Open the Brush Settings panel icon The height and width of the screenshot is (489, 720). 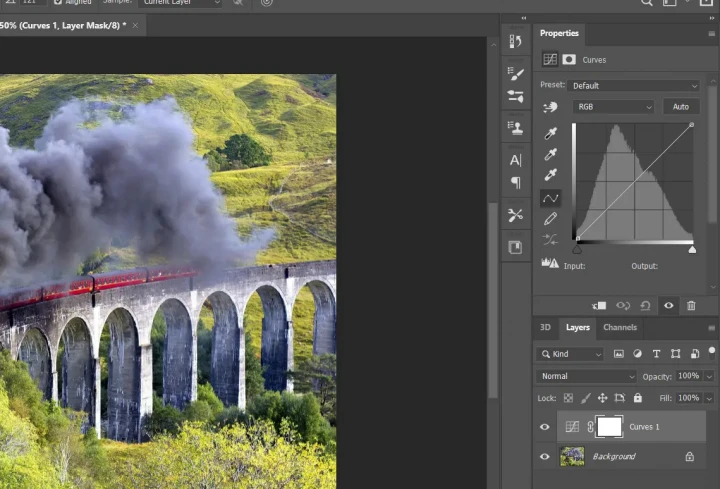coord(515,74)
